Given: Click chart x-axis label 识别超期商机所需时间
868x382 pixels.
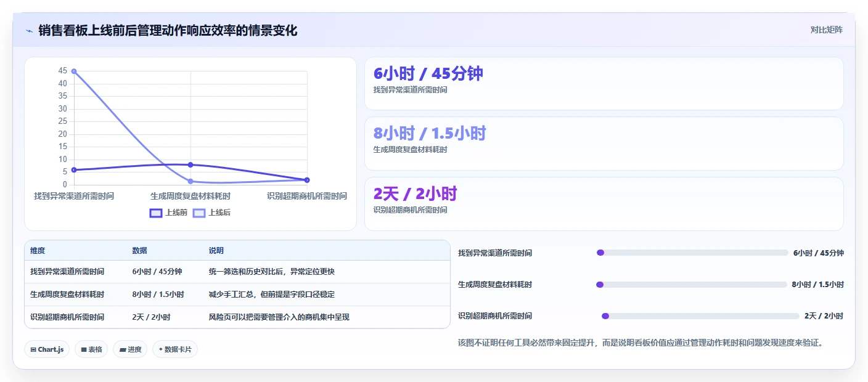Looking at the screenshot, I should click(x=307, y=196).
